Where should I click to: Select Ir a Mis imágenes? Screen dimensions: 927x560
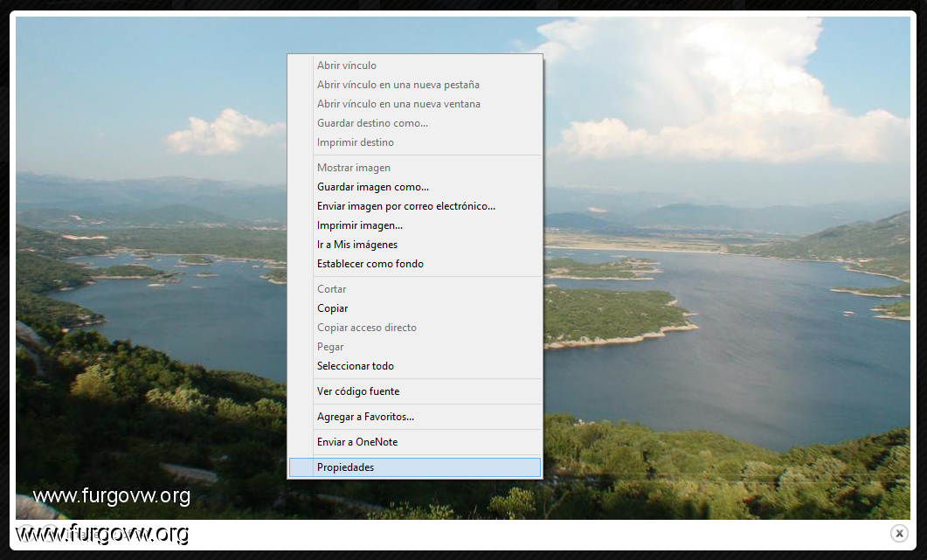415,245
